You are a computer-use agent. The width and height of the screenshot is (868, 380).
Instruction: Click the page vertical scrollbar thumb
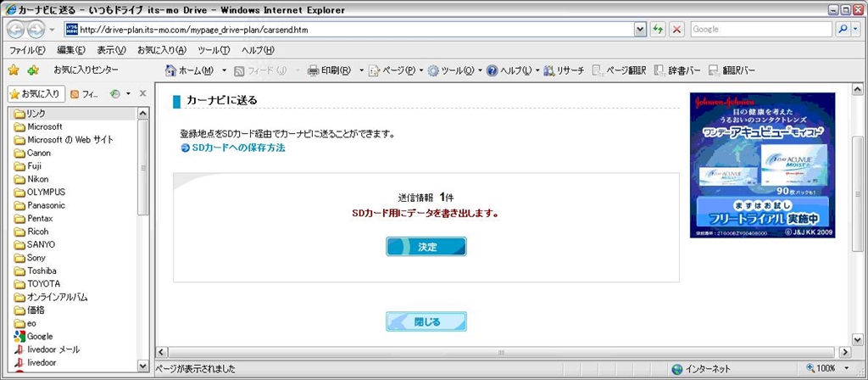pos(858,194)
